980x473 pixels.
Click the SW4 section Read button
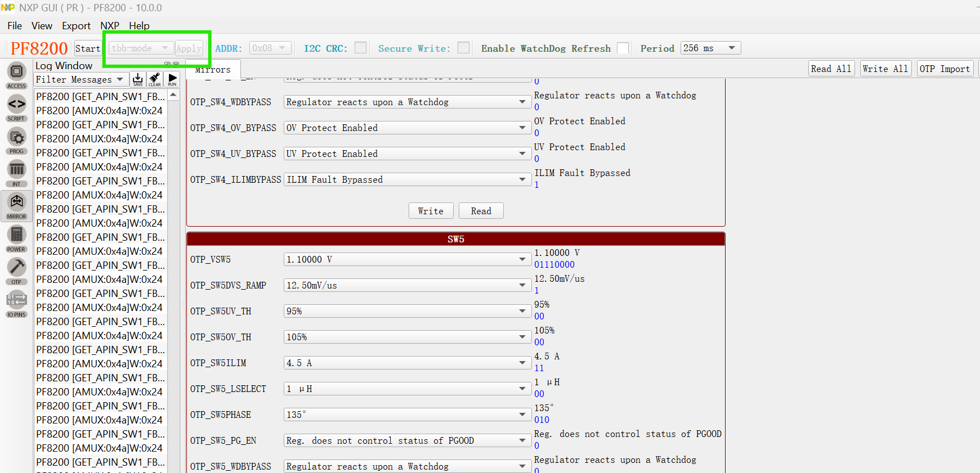coord(481,211)
